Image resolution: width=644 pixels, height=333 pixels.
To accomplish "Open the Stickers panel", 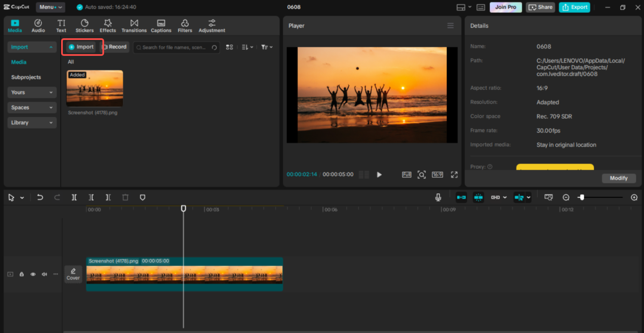I will [x=84, y=25].
